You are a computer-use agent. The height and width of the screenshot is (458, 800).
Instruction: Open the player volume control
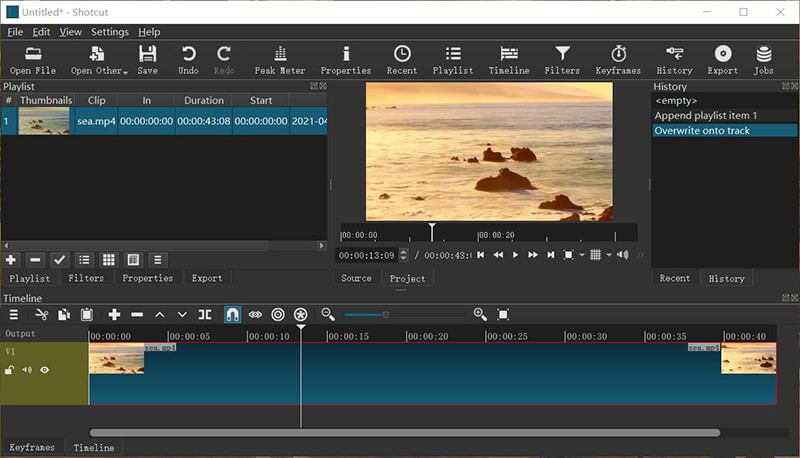pyautogui.click(x=622, y=255)
